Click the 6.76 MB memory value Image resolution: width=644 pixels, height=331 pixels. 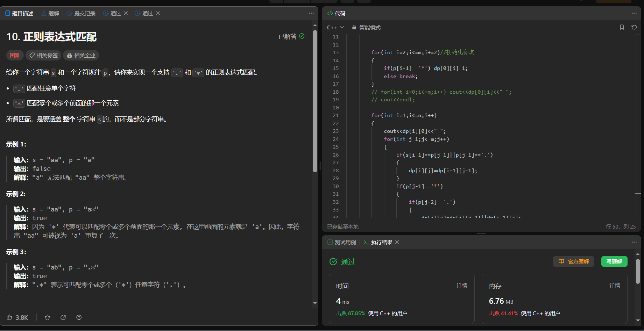[501, 301]
